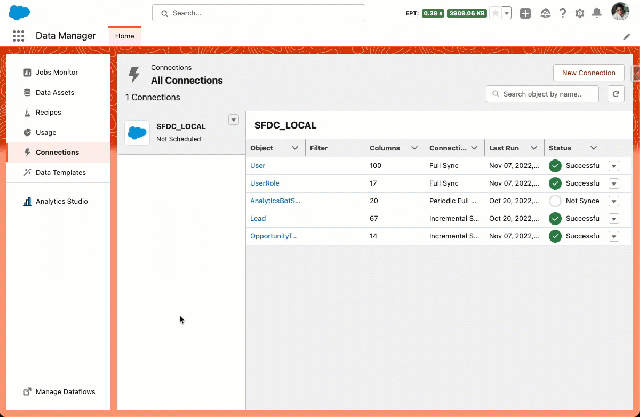Viewport: 640px width, 417px height.
Task: Click the favorites star icon
Action: point(495,13)
